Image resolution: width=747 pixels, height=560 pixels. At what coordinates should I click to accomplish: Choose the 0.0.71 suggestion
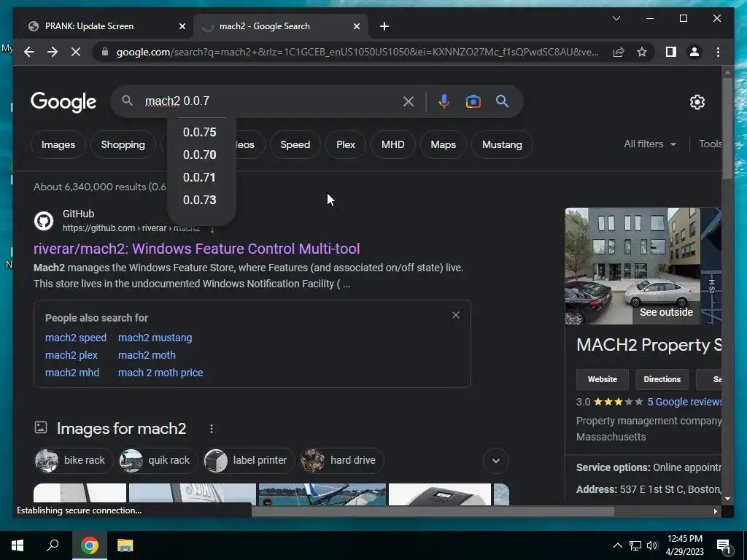coord(200,177)
